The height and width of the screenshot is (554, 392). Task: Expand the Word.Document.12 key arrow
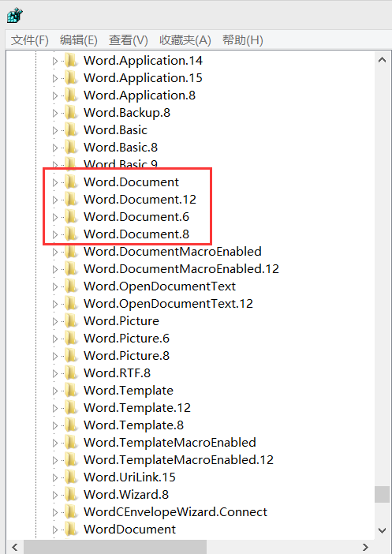pyautogui.click(x=54, y=200)
